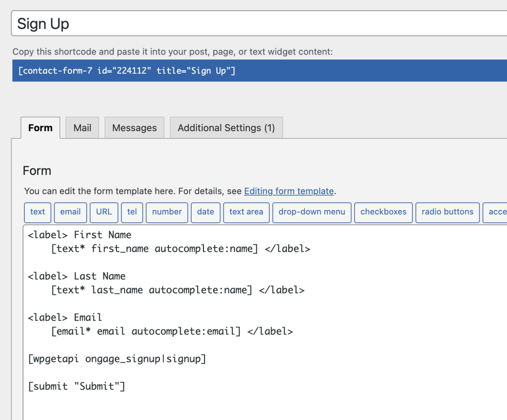Open the Editing form template help link
507x420 pixels.
(x=289, y=191)
